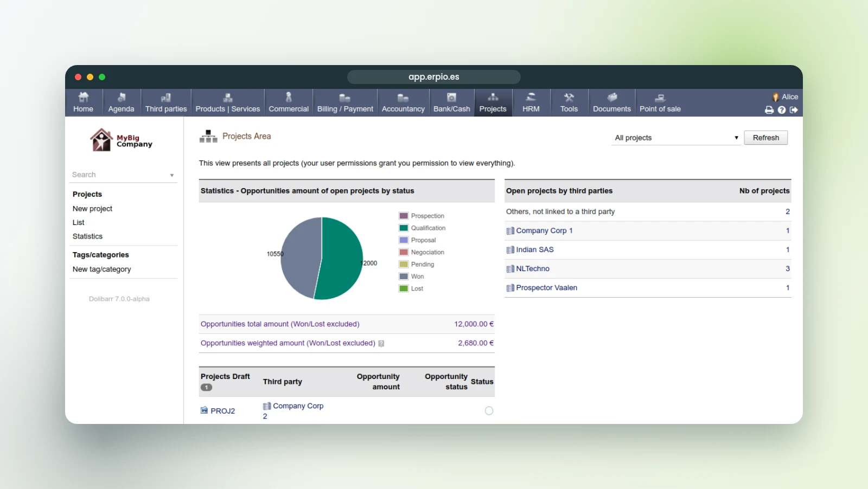
Task: Open the HRM module icon
Action: (531, 98)
